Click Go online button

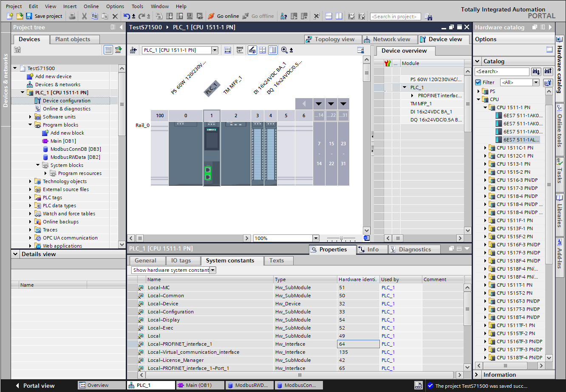pyautogui.click(x=224, y=16)
